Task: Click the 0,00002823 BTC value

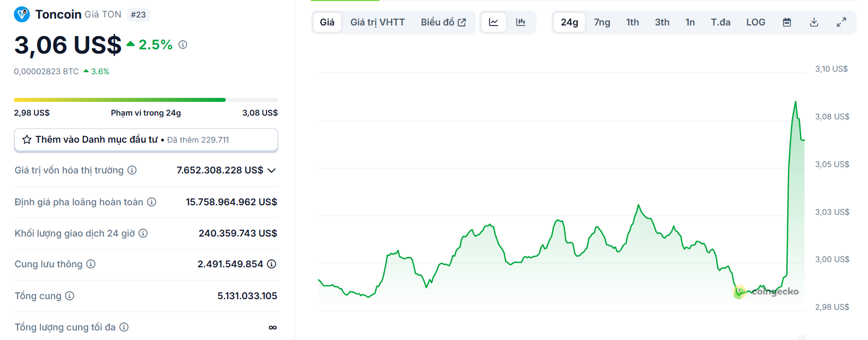Action: [46, 72]
